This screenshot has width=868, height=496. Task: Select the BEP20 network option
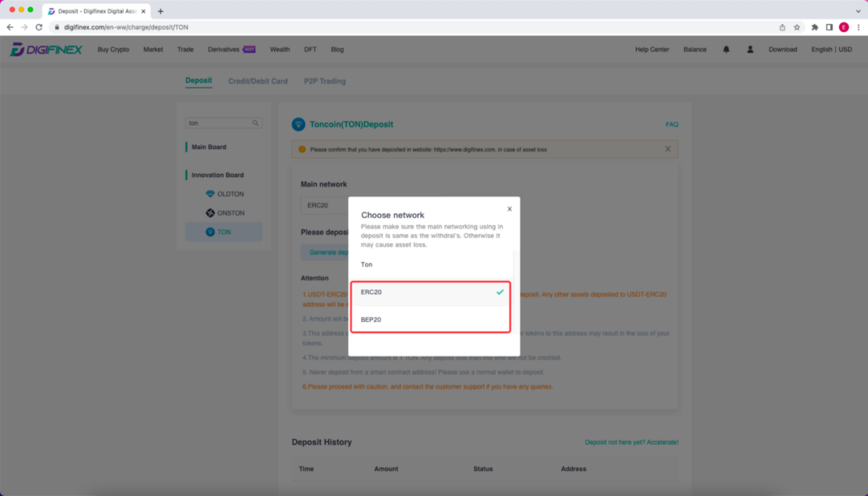[x=431, y=320]
